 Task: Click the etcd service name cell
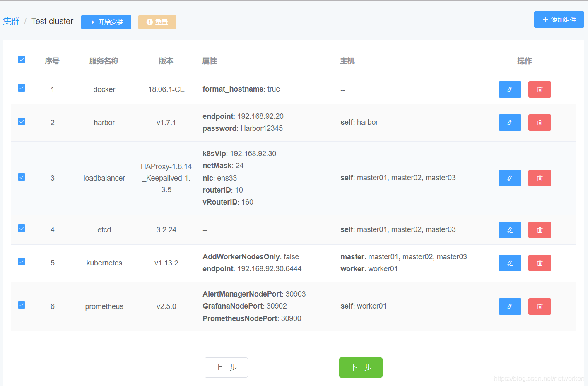104,230
